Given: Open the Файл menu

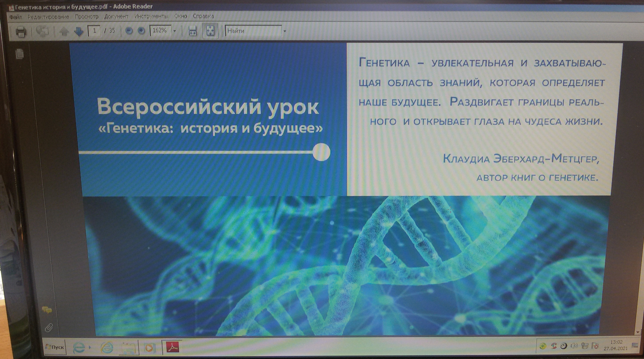Looking at the screenshot, I should tap(16, 17).
